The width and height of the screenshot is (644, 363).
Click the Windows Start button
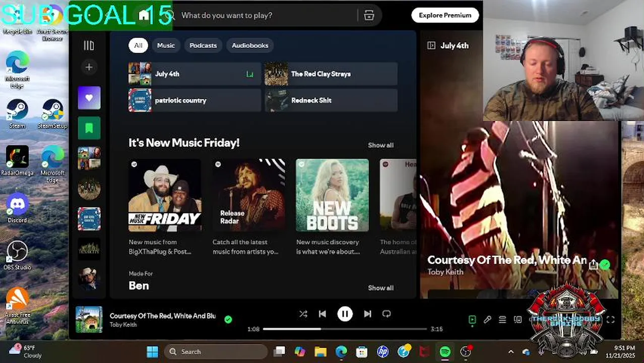tap(152, 351)
